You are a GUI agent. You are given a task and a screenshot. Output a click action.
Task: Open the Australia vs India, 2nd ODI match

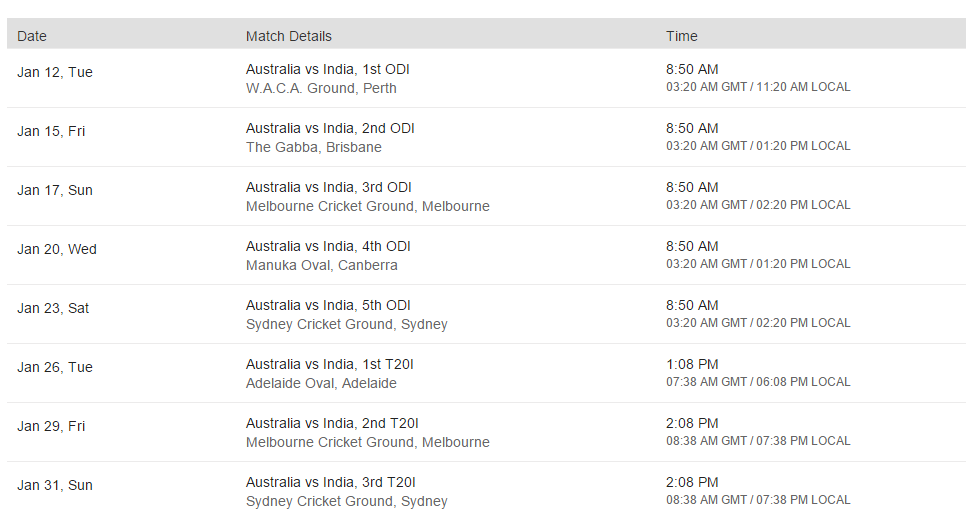(330, 129)
